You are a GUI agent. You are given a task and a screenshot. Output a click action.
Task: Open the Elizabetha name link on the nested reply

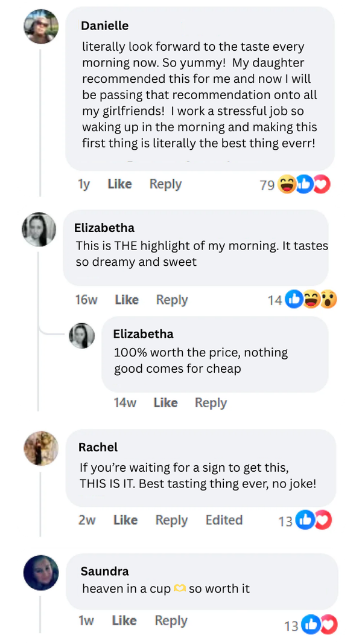point(143,334)
